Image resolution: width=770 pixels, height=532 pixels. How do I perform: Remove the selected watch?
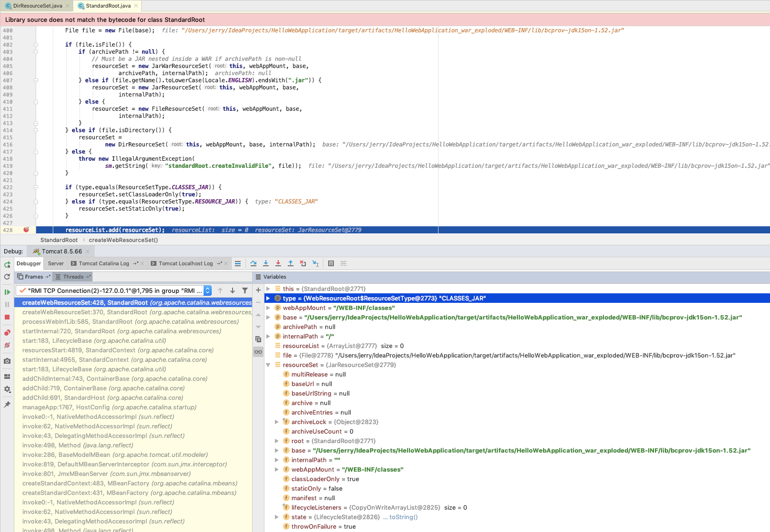pos(258,302)
